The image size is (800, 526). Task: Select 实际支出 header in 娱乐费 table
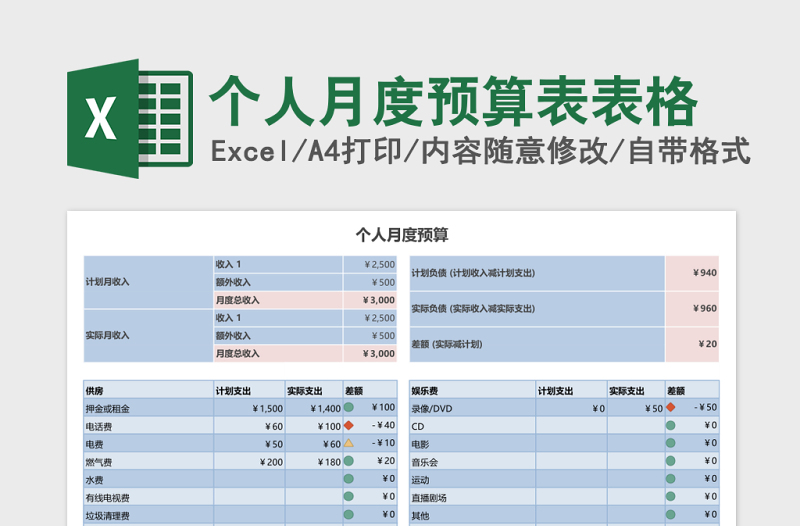636,390
